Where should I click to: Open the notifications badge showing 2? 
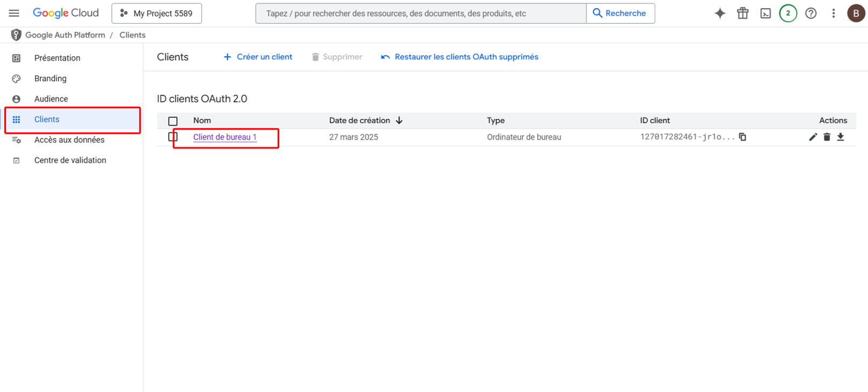(x=788, y=13)
